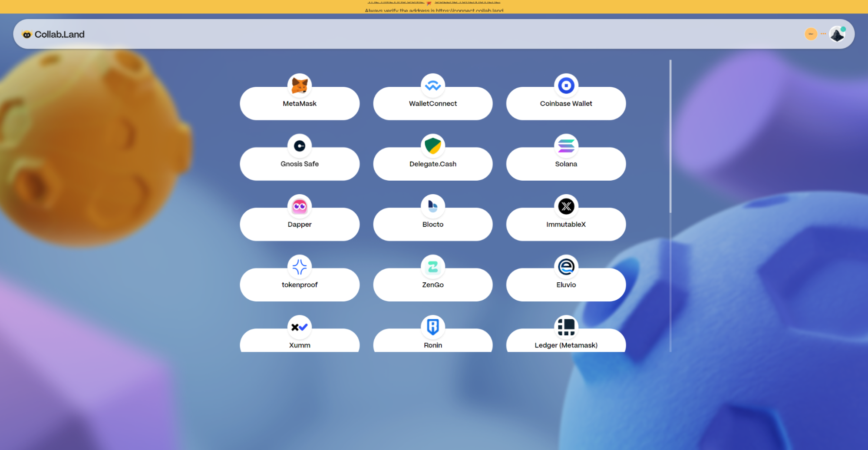Select the WalletConnect wallet icon
868x450 pixels.
[x=432, y=86]
